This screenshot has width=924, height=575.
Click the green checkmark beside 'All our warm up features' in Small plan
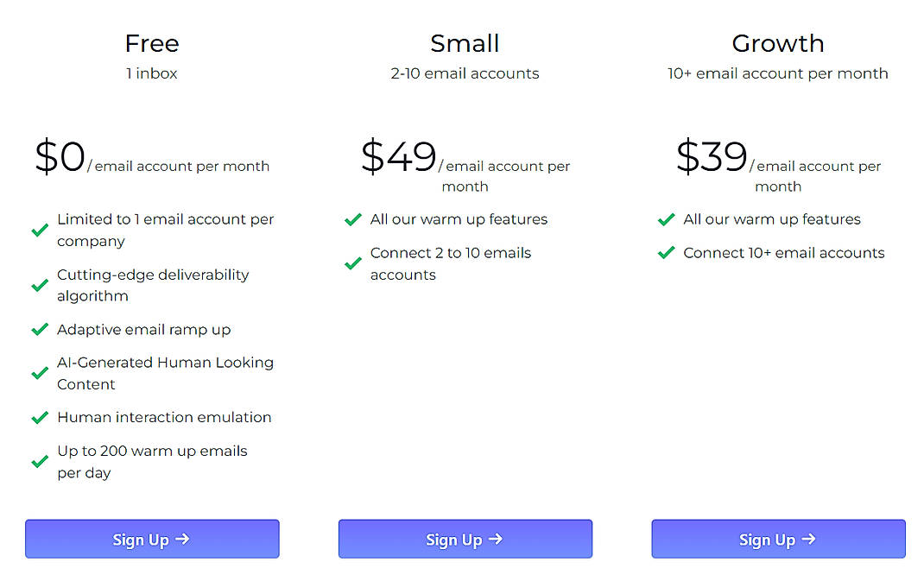tap(352, 220)
